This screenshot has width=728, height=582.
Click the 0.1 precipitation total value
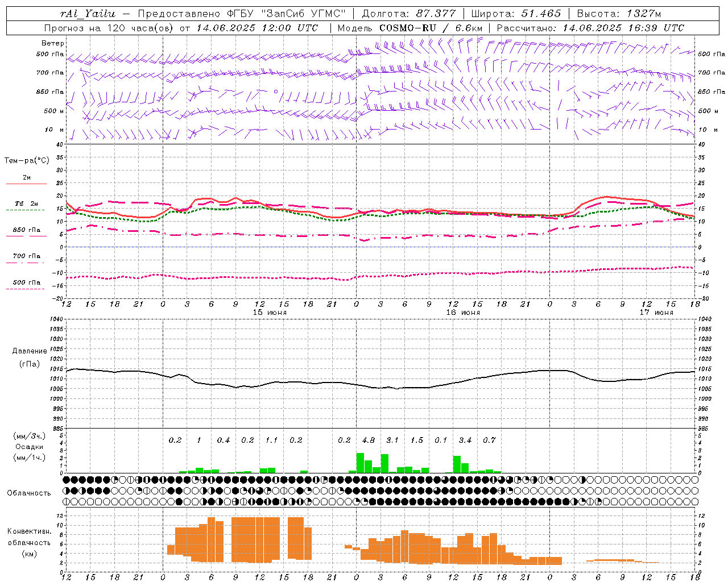click(x=441, y=440)
